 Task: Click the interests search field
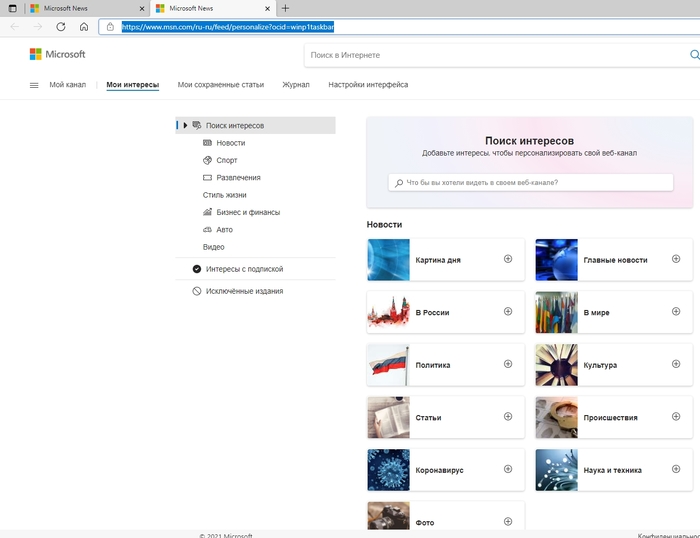point(530,183)
